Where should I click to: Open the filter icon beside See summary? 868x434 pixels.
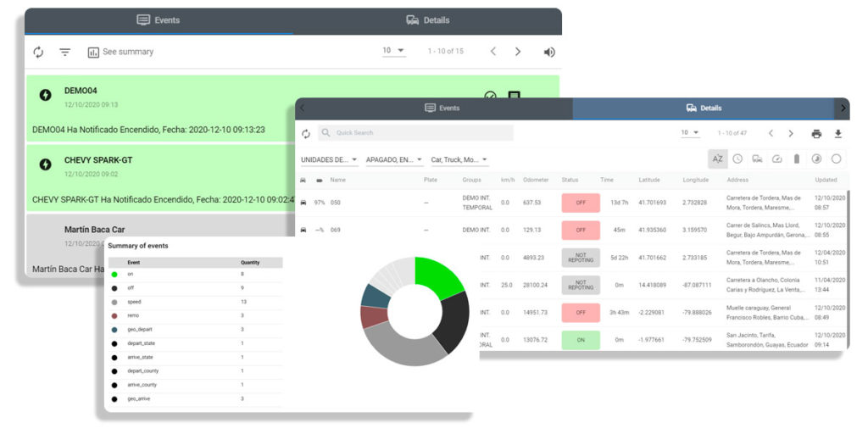pos(64,52)
